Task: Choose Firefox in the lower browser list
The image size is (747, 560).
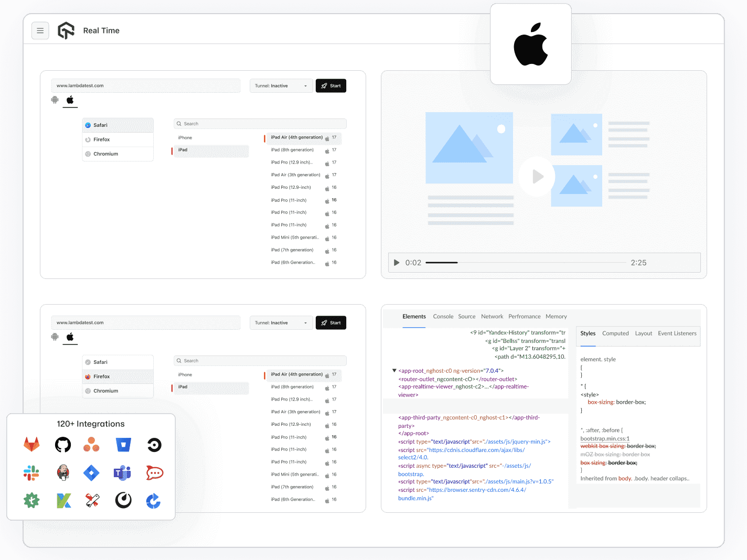Action: click(118, 376)
